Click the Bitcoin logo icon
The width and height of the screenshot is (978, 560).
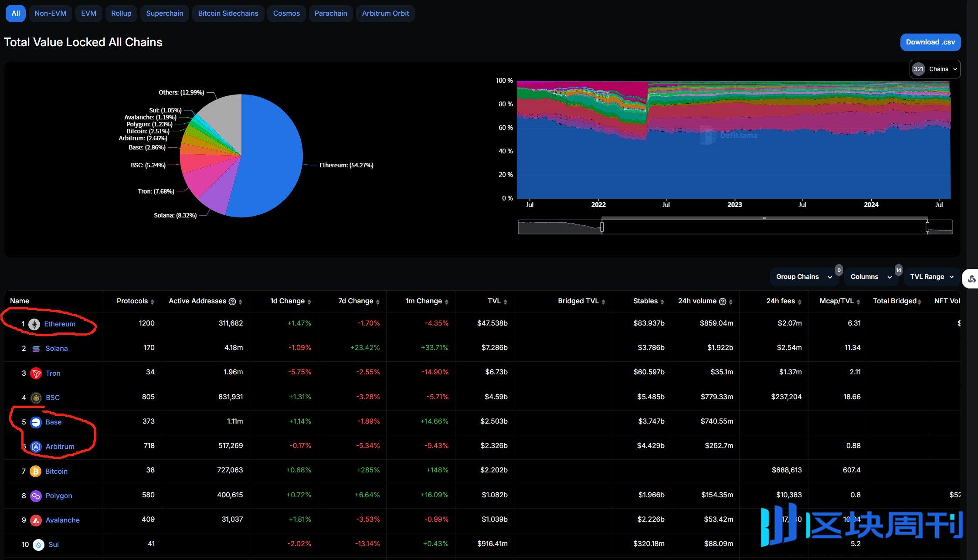click(x=36, y=471)
